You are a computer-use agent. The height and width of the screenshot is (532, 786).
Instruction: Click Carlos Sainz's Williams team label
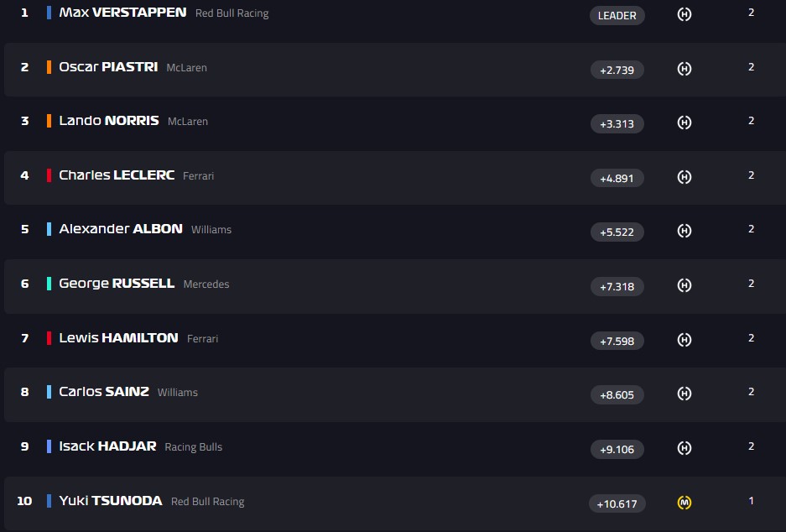click(x=178, y=393)
